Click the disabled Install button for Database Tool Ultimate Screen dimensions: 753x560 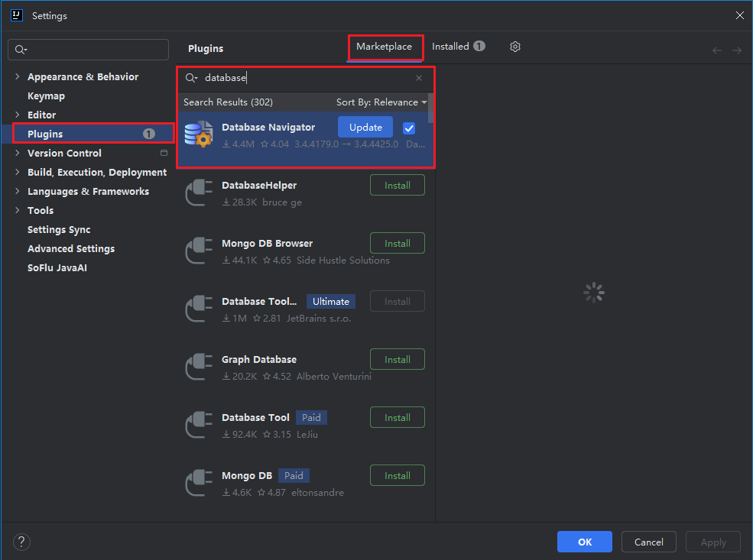click(x=398, y=301)
